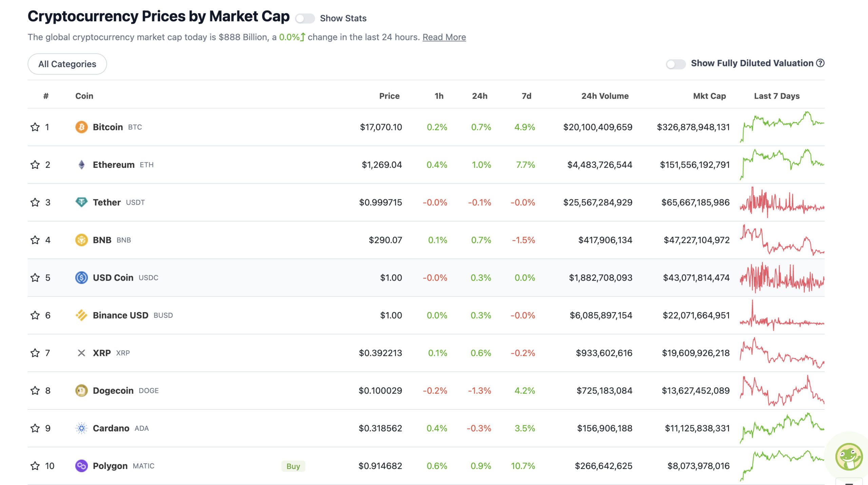Sort by 24h Volume column
The width and height of the screenshot is (868, 485).
(605, 96)
